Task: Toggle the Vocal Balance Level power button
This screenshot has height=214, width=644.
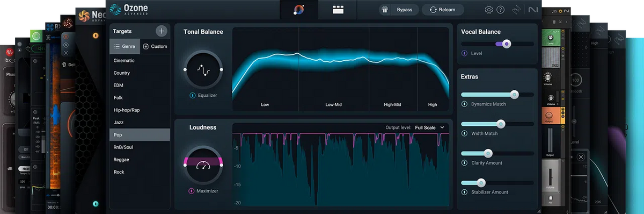Action: tap(464, 53)
